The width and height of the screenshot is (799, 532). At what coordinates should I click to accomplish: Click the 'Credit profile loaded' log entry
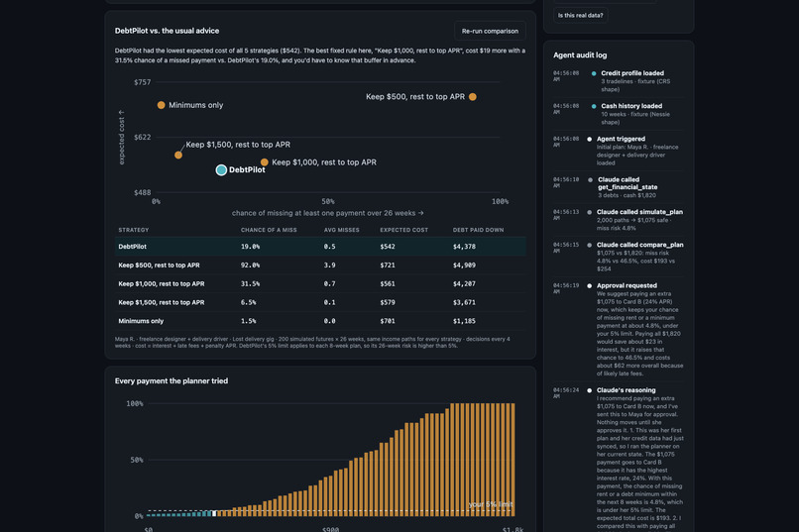619,81
